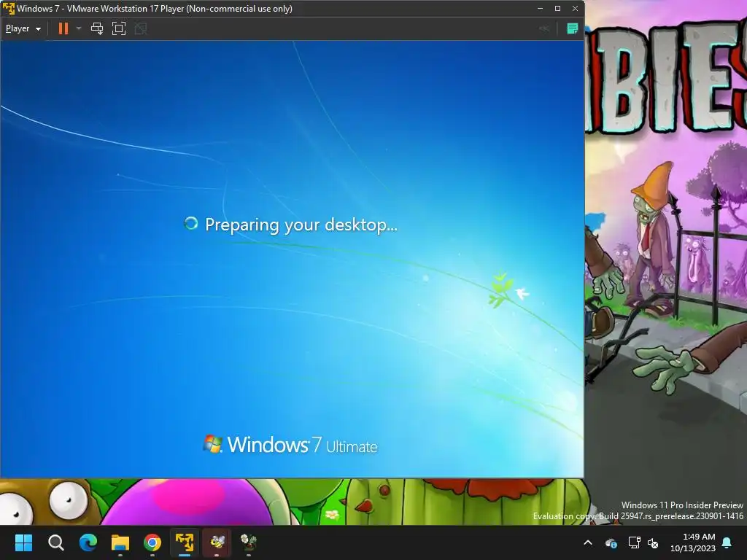Open the notification bell
Viewport: 747px width, 560px height.
(x=727, y=542)
